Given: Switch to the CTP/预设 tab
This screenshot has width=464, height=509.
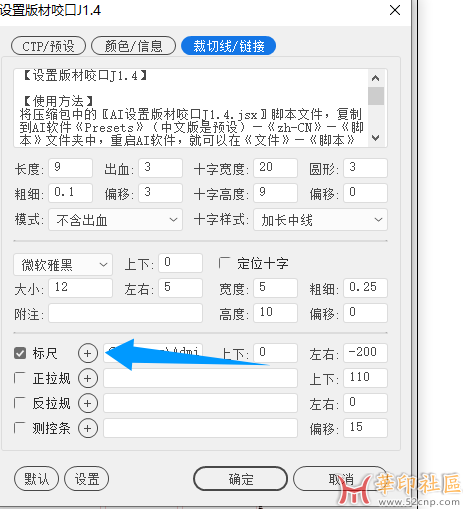Looking at the screenshot, I should [48, 46].
